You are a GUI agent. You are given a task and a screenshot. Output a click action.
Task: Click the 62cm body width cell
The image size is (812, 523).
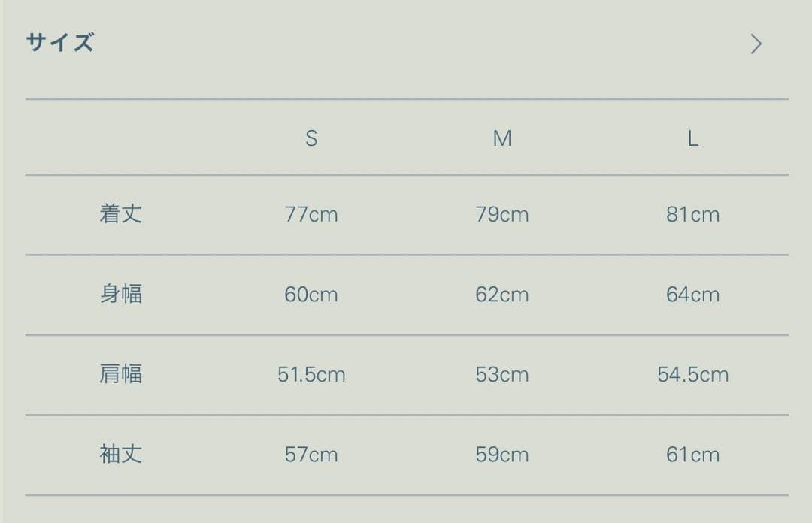[x=502, y=295]
